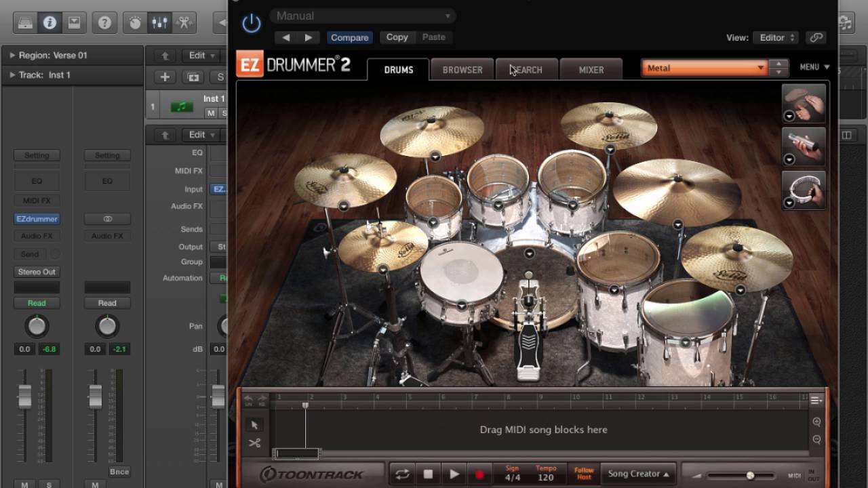This screenshot has height=488, width=868.
Task: Toggle Follow Host button
Action: point(584,474)
